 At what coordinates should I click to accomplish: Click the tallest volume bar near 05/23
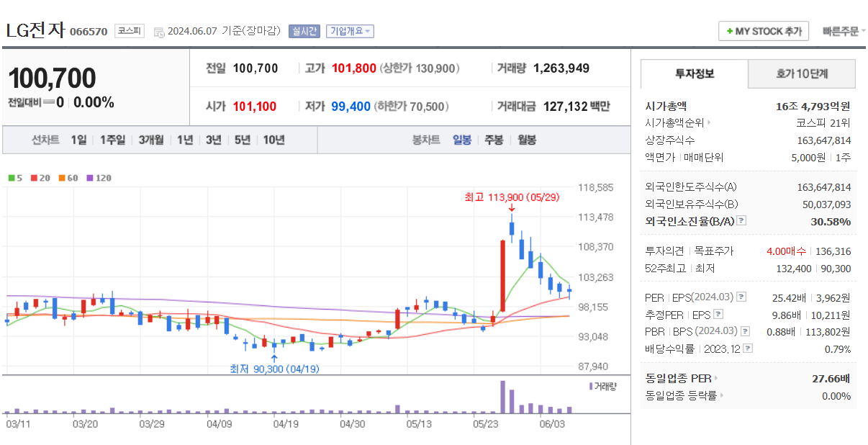pyautogui.click(x=502, y=397)
